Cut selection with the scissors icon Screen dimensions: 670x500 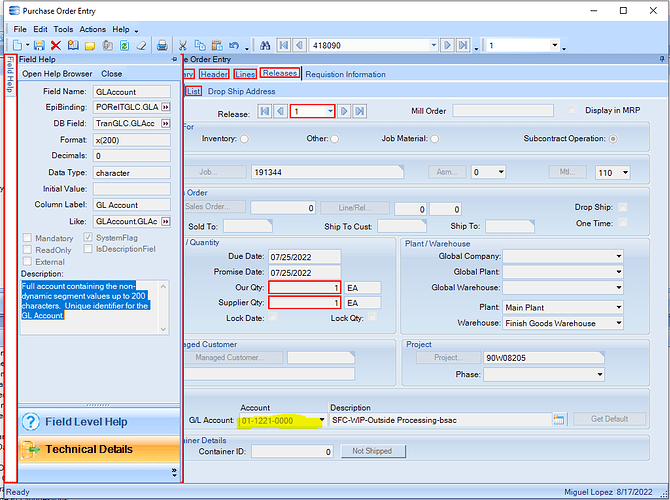coord(183,45)
